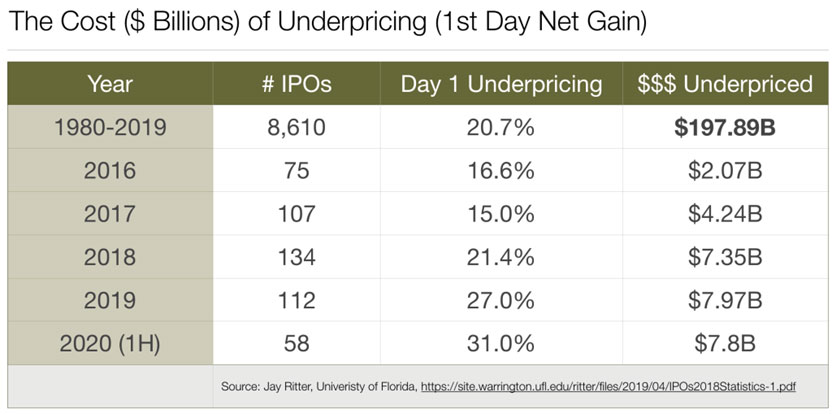Select the "Day 1 Underpricing" column header
The image size is (832, 414).
tap(502, 84)
